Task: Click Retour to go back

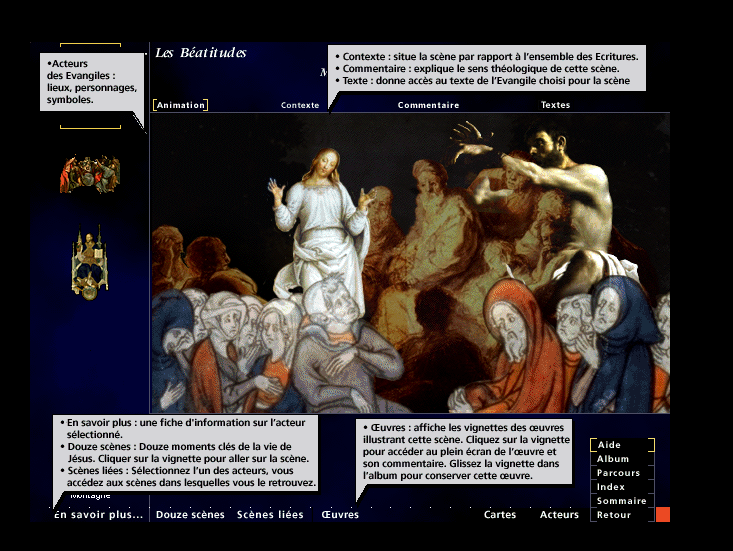Action: (613, 515)
